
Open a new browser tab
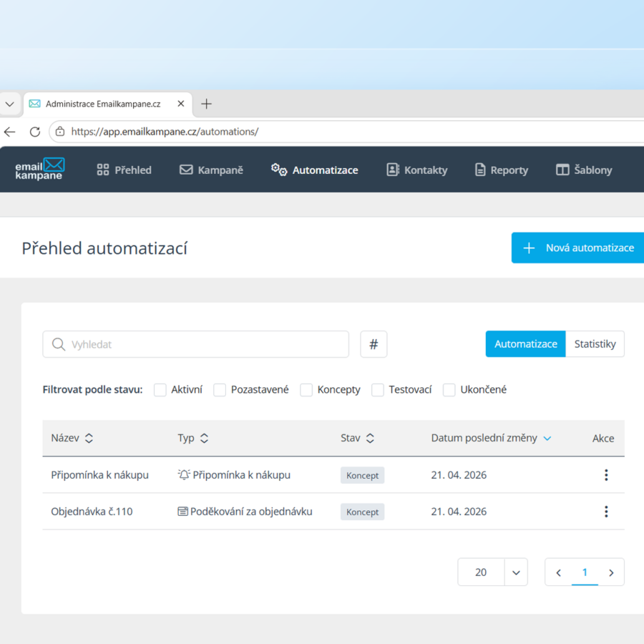pos(206,104)
